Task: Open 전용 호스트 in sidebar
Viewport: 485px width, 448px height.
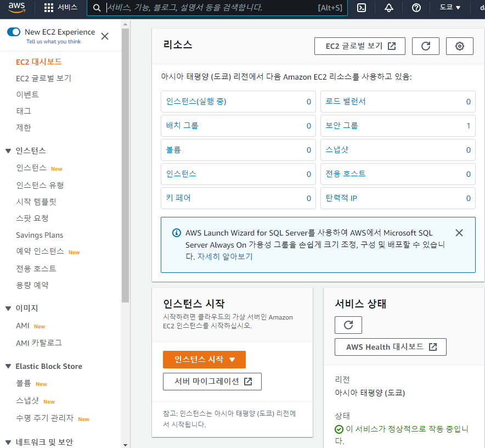Action: (x=36, y=268)
